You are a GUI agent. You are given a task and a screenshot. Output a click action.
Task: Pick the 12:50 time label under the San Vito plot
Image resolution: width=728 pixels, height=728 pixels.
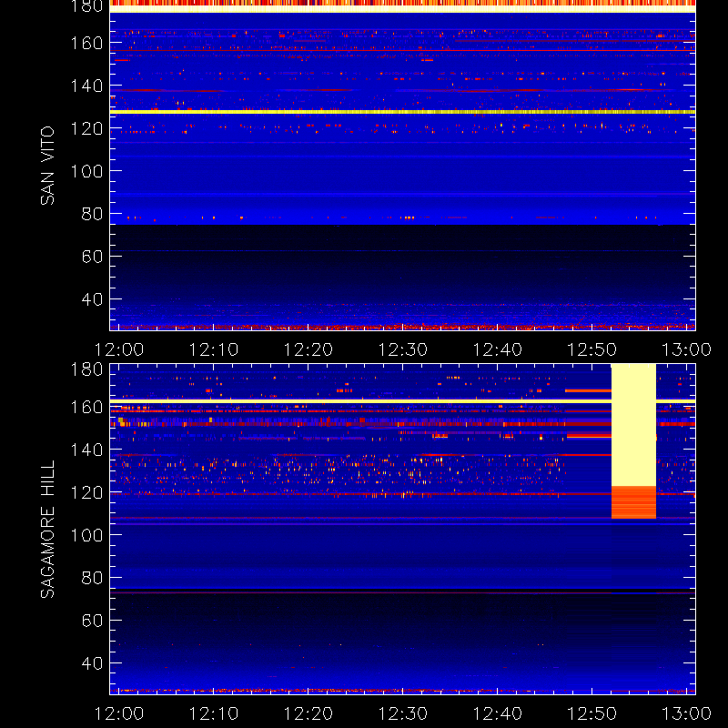click(x=592, y=349)
